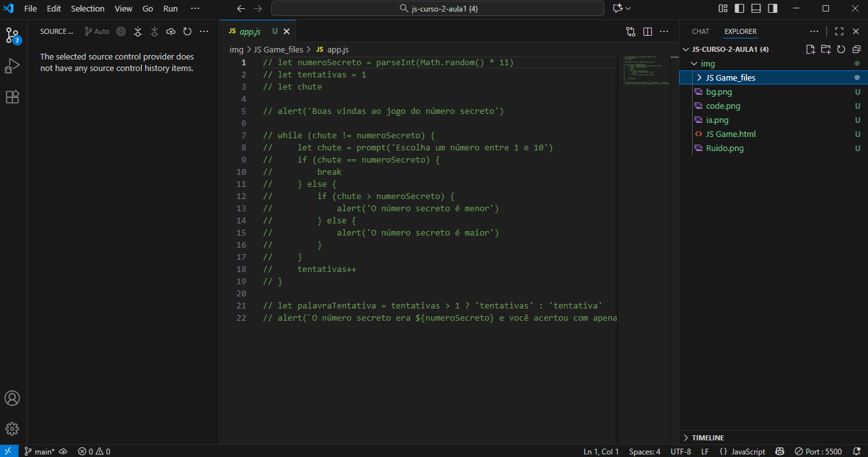Toggle the primary side bar layout button
868x457 pixels.
tap(739, 8)
